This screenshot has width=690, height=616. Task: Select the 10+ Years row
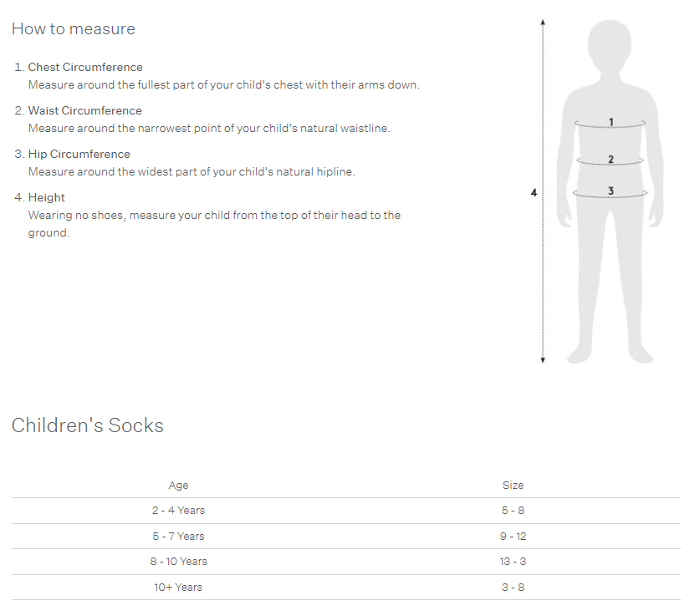tap(346, 587)
